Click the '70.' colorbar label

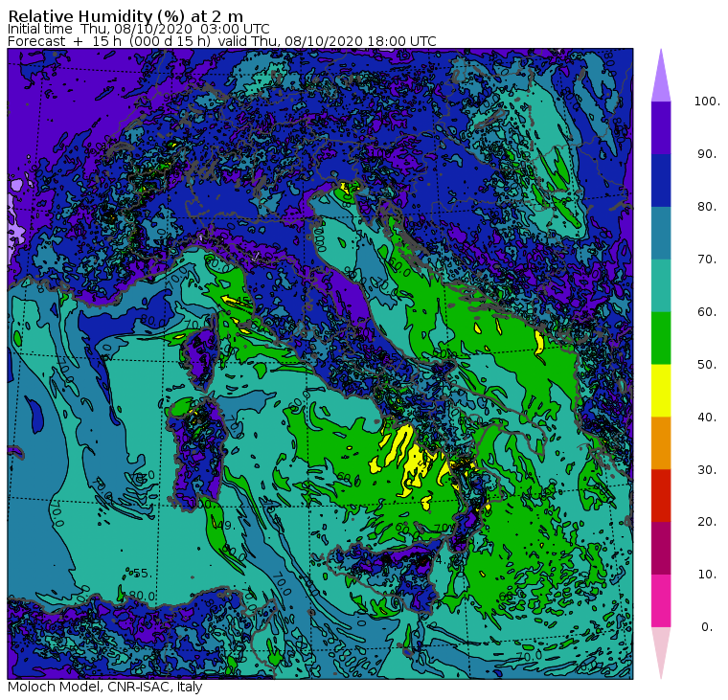click(707, 259)
